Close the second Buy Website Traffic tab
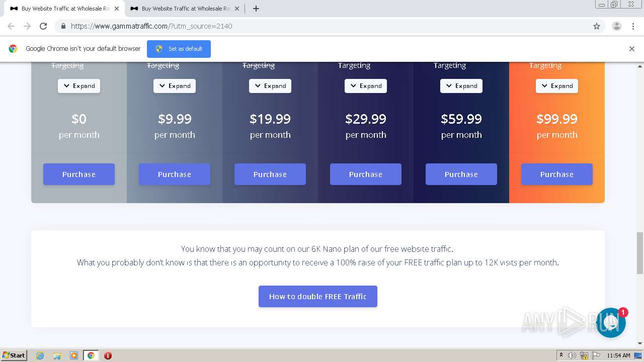The height and width of the screenshot is (362, 644). click(237, 9)
